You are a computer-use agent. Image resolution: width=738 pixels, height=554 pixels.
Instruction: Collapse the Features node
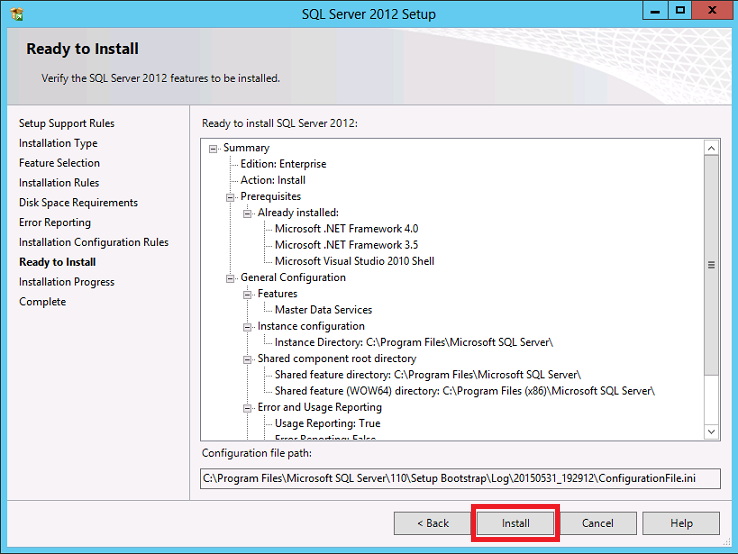coord(247,295)
